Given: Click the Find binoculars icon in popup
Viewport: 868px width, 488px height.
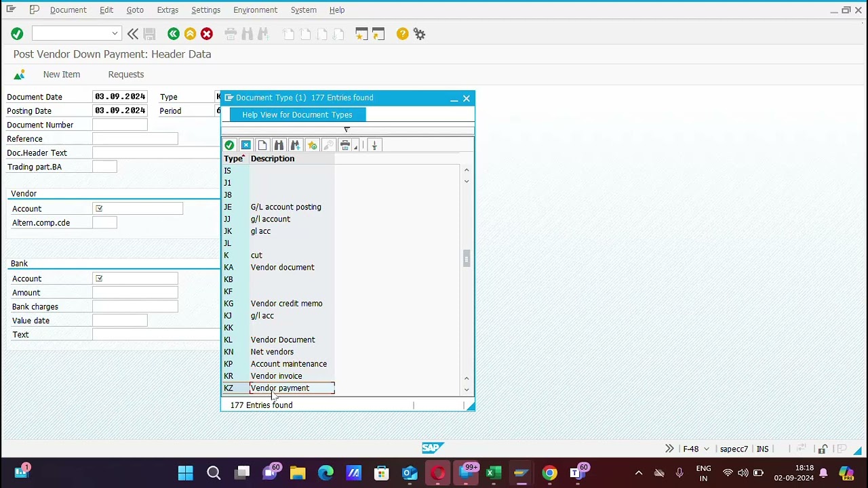Looking at the screenshot, I should [x=279, y=145].
